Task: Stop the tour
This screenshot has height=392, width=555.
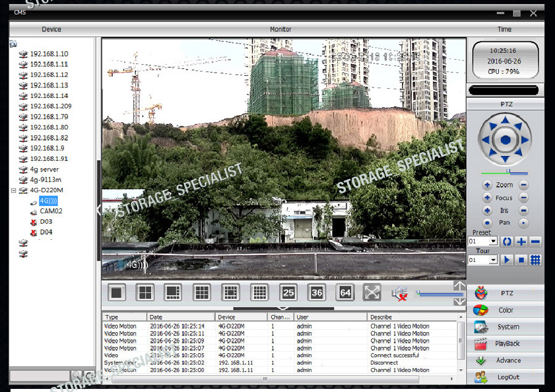Action: pos(521,260)
